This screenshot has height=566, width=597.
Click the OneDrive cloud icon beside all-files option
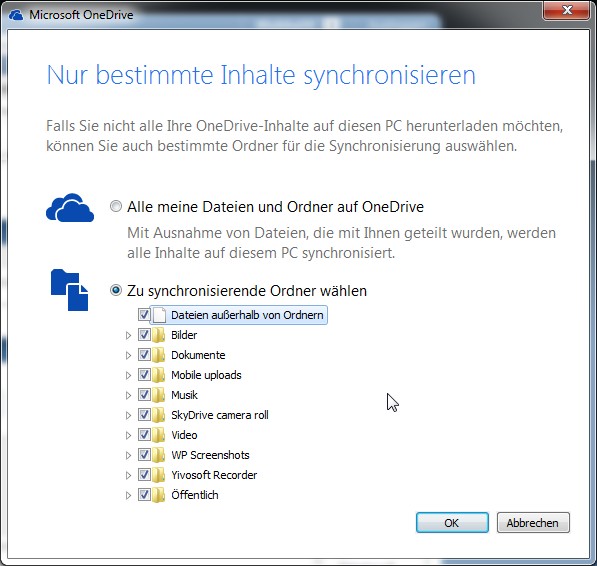click(x=70, y=207)
